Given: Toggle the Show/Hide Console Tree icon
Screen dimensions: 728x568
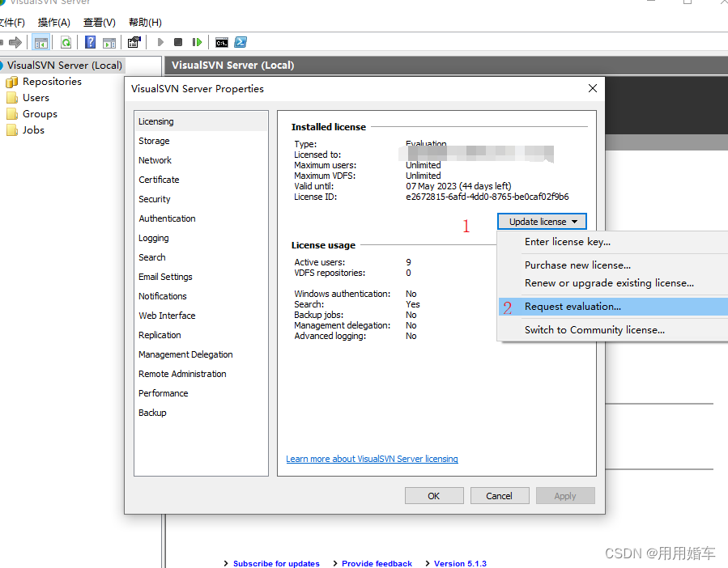Looking at the screenshot, I should click(40, 43).
